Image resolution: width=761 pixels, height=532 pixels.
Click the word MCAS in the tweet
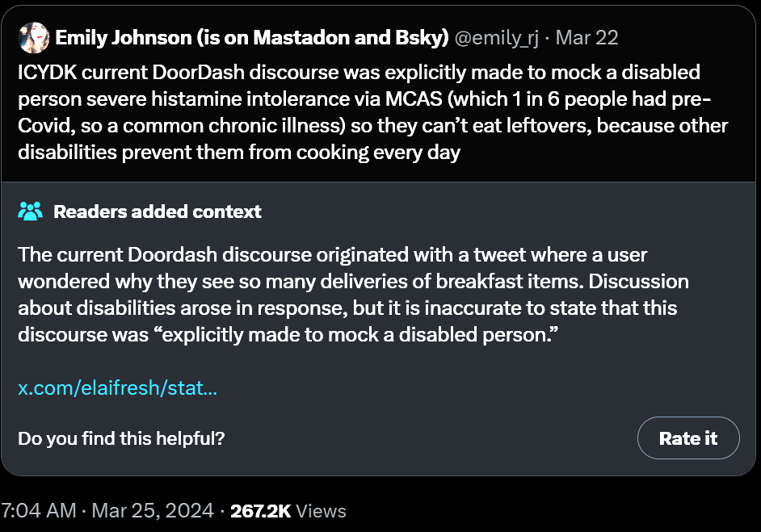tap(414, 99)
